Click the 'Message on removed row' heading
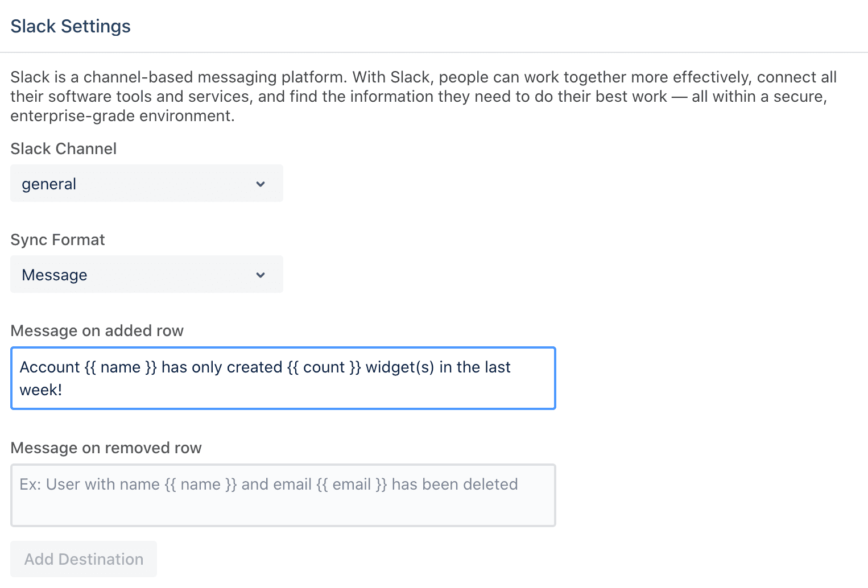The image size is (868, 588). [x=106, y=448]
